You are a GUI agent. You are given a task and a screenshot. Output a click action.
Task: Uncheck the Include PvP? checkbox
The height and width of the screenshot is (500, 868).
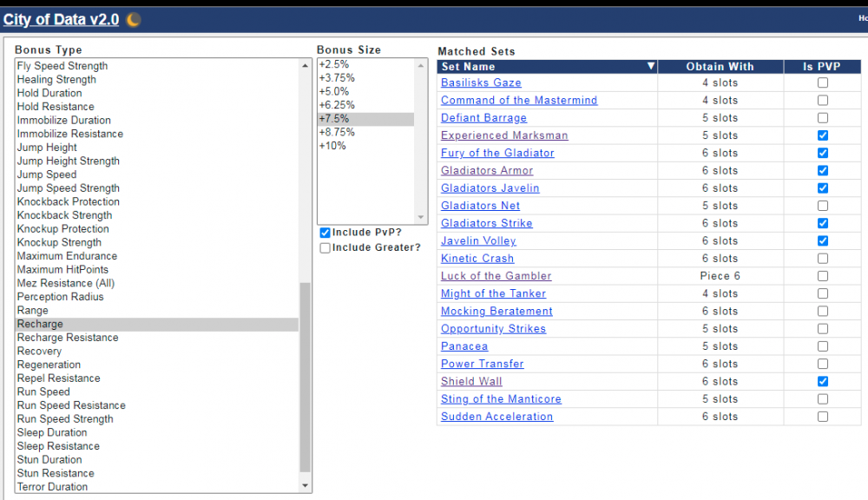point(325,233)
